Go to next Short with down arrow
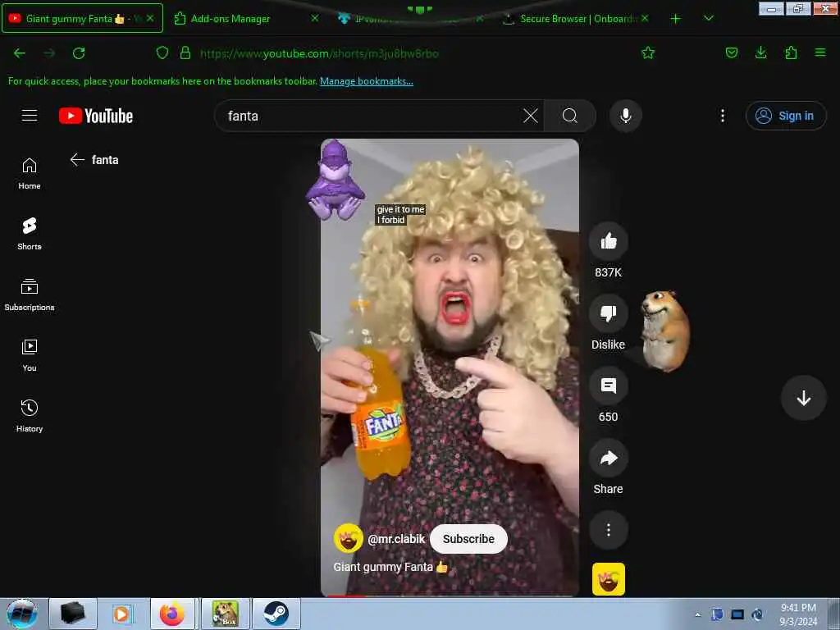Image resolution: width=840 pixels, height=630 pixels. [x=803, y=398]
